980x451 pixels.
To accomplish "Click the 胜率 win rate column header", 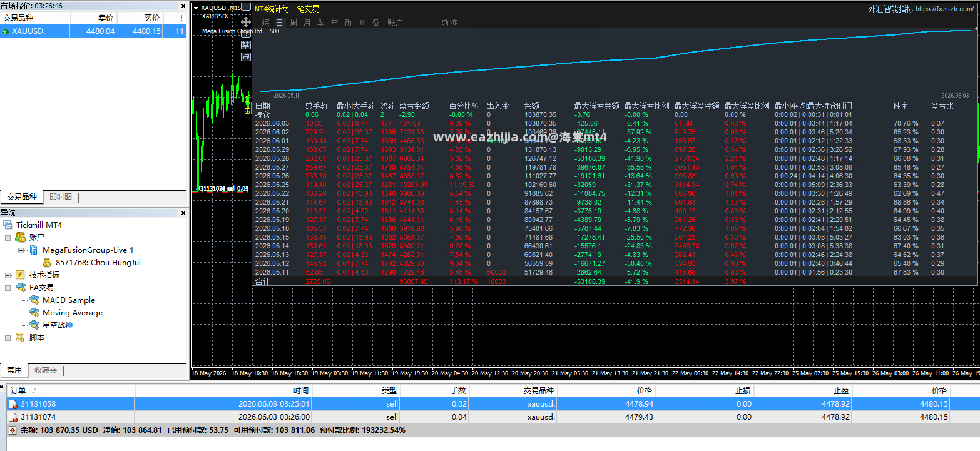I will (x=901, y=106).
